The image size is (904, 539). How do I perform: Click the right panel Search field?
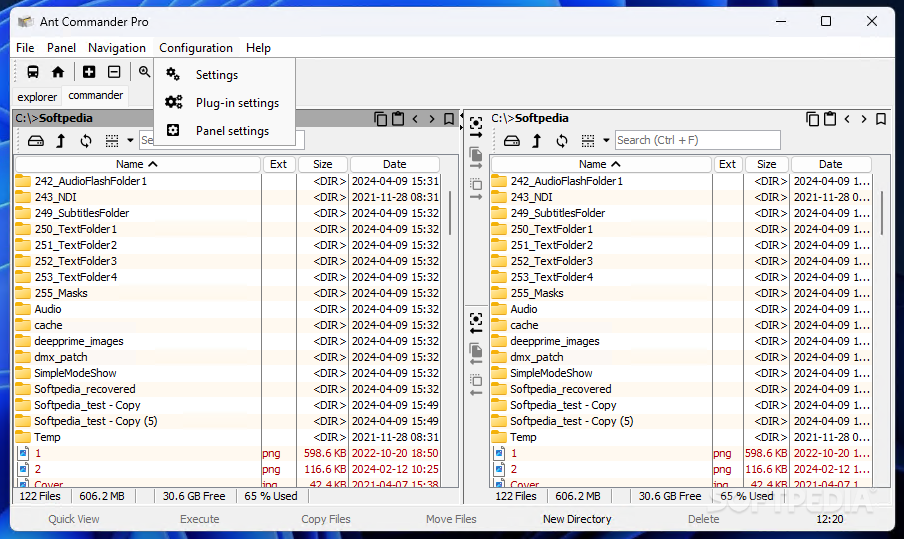click(698, 140)
